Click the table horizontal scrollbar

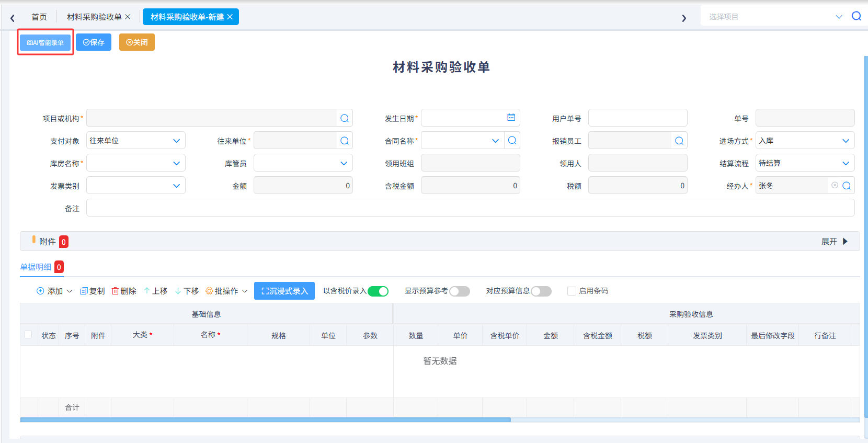[265, 419]
